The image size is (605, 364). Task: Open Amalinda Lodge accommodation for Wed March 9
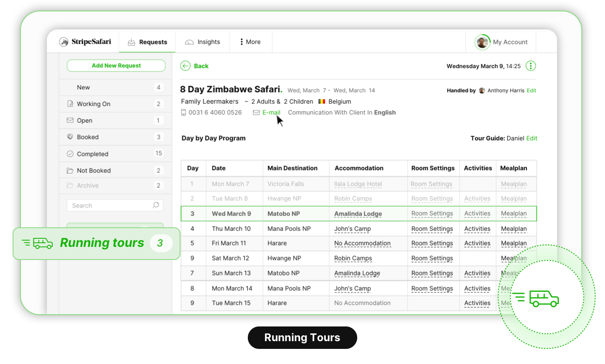[358, 214]
